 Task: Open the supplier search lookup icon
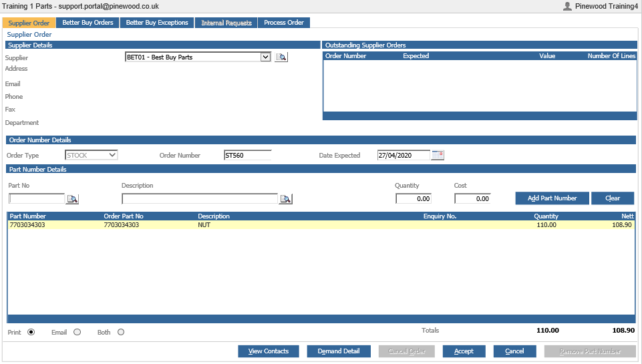[x=281, y=57]
